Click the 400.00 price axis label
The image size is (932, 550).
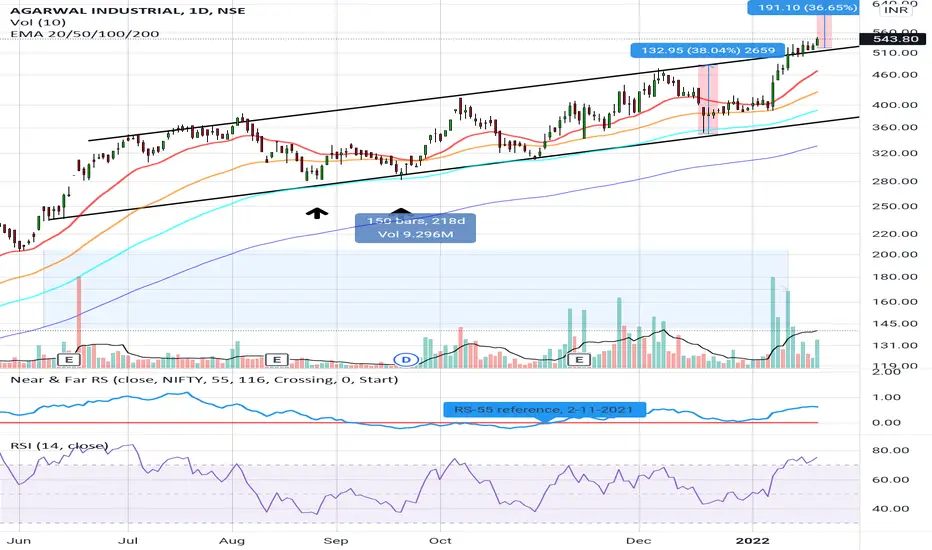coord(896,105)
